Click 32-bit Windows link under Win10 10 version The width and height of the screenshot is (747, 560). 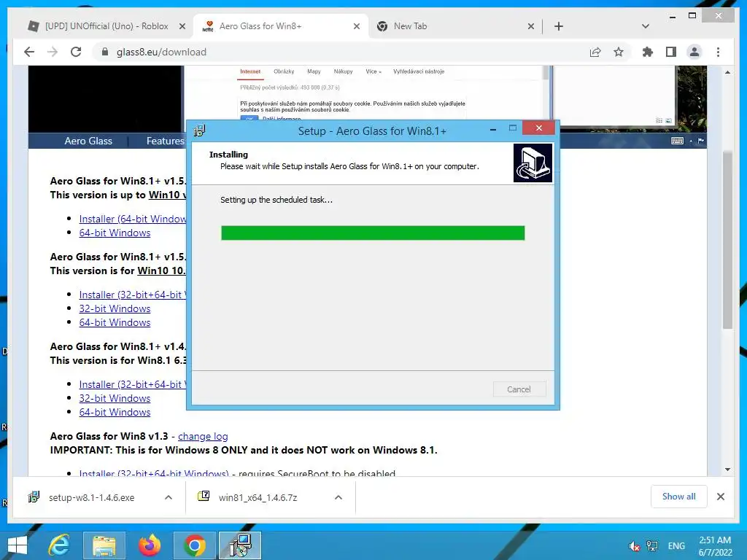click(x=115, y=308)
